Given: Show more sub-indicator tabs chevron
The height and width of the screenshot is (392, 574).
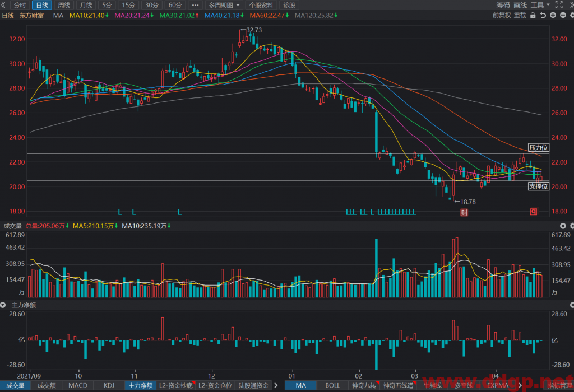Looking at the screenshot, I should click(x=276, y=385).
